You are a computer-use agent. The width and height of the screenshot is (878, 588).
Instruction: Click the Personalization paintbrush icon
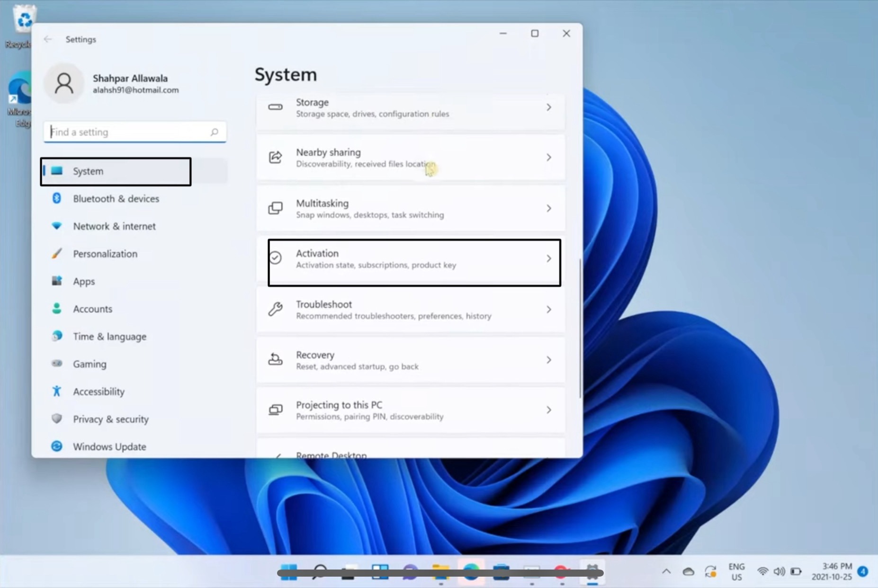click(x=56, y=253)
